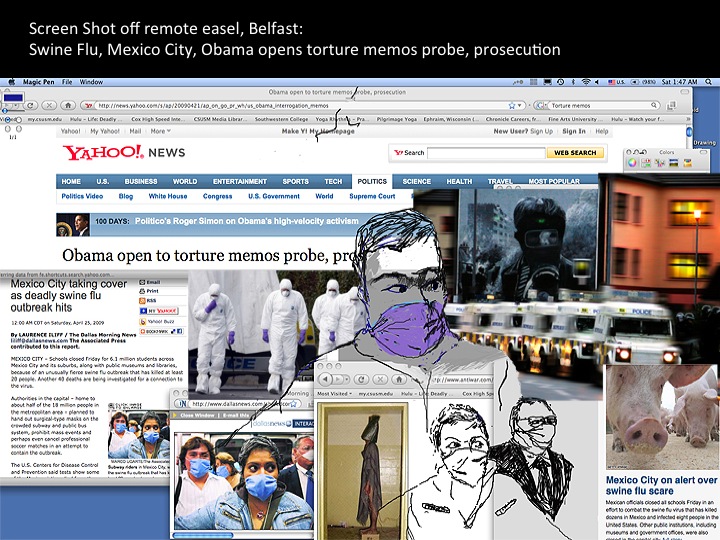
Task: Adjust the pen size slider under blue swatch
Action: coord(11,111)
